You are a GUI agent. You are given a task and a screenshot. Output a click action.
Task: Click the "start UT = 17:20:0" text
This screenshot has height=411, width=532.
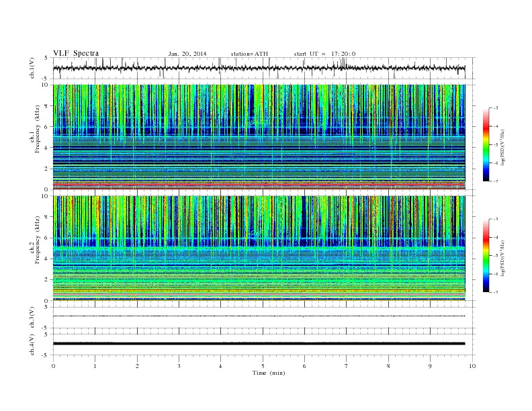coord(324,54)
